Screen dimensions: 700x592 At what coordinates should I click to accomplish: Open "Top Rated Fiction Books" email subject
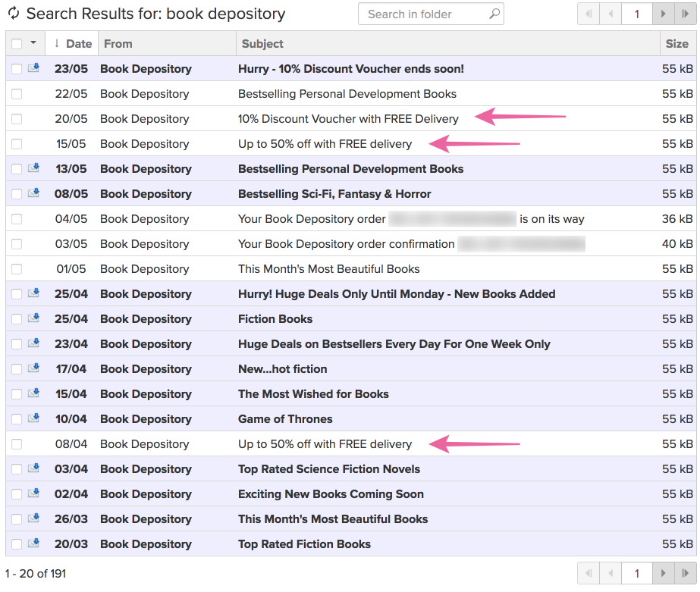tap(304, 543)
